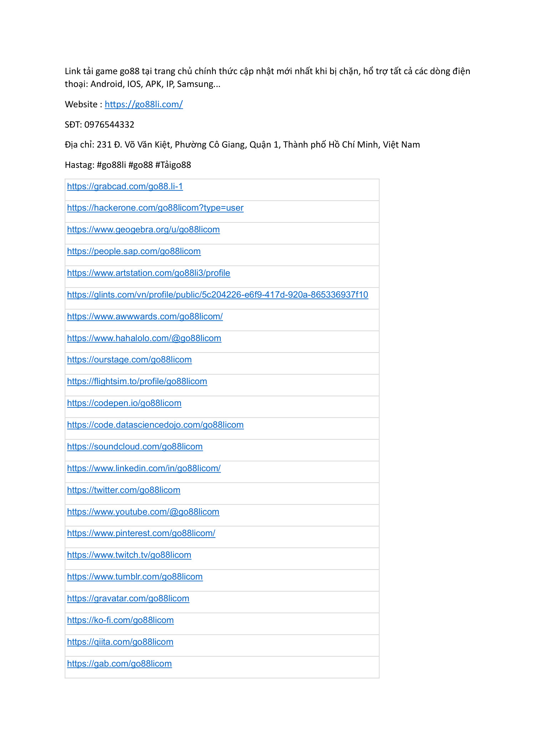Follow the codepen.io go88licom link
This screenshot has width=535, height=756.
(124, 403)
